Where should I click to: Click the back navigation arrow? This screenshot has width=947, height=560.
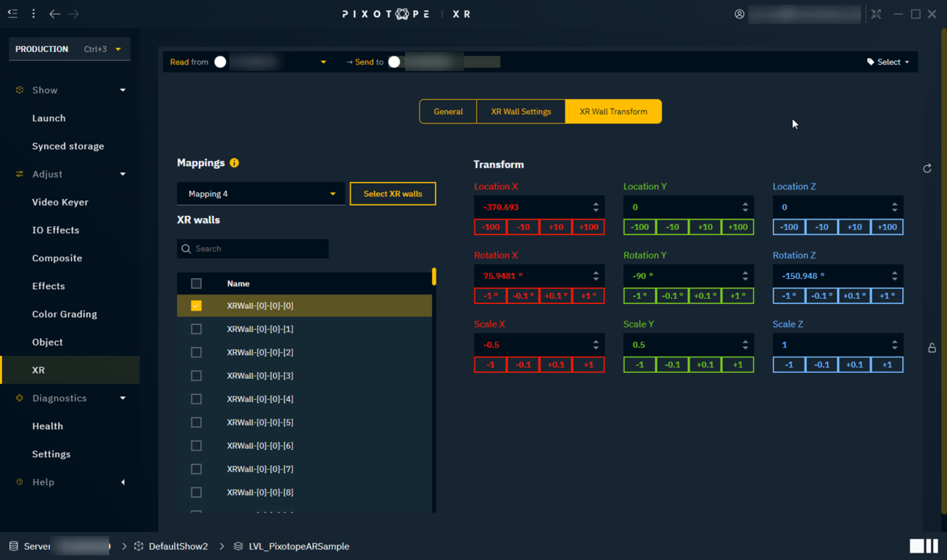click(x=55, y=14)
